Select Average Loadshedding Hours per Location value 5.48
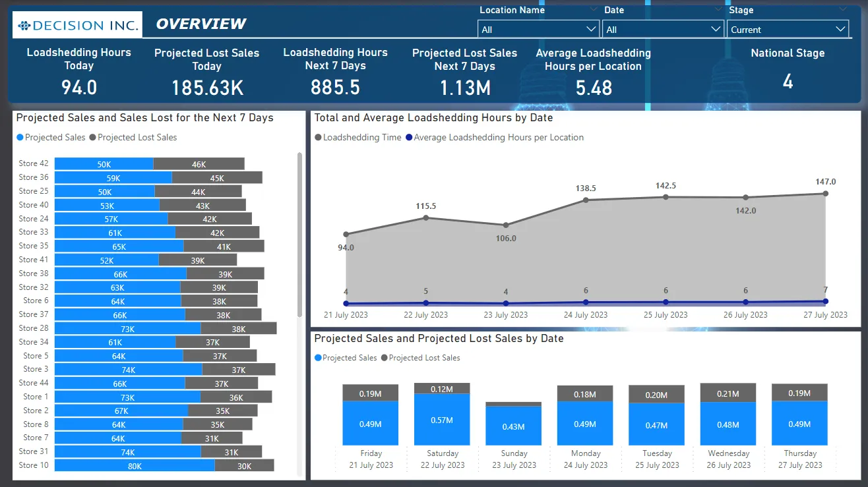868x487 pixels. [594, 88]
